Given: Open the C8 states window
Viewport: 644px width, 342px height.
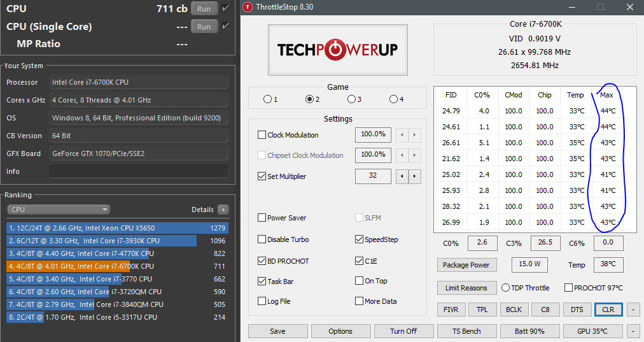Looking at the screenshot, I should [545, 310].
